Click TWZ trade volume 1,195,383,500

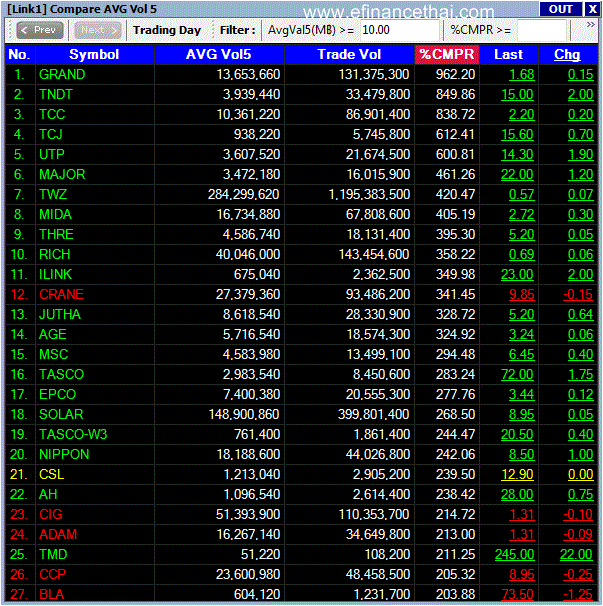click(369, 194)
